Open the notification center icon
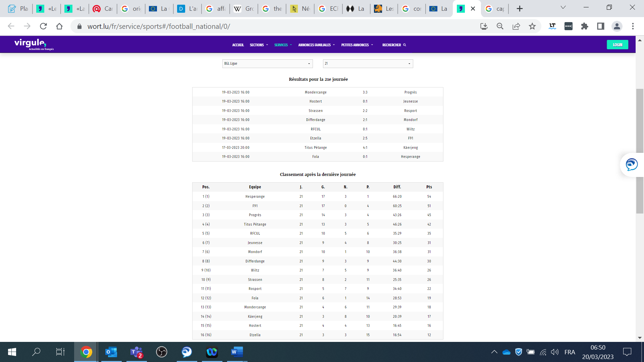The height and width of the screenshot is (362, 644). coord(627,352)
